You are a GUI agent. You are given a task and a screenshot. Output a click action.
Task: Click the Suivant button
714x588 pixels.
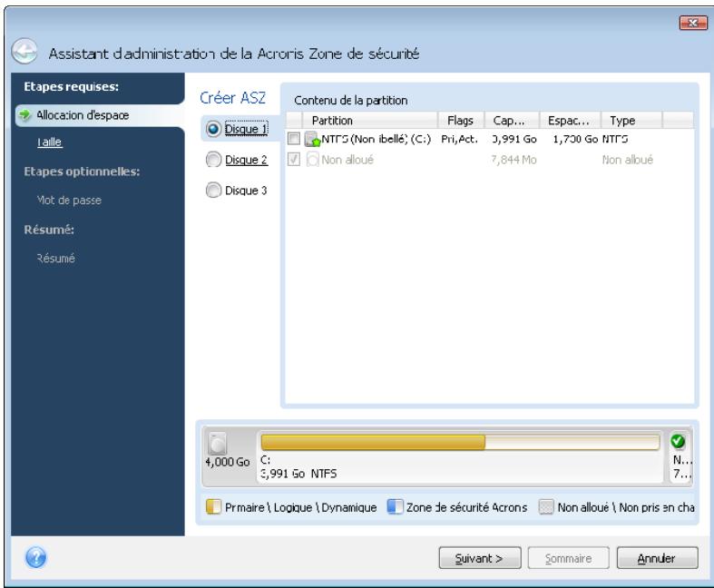point(480,558)
